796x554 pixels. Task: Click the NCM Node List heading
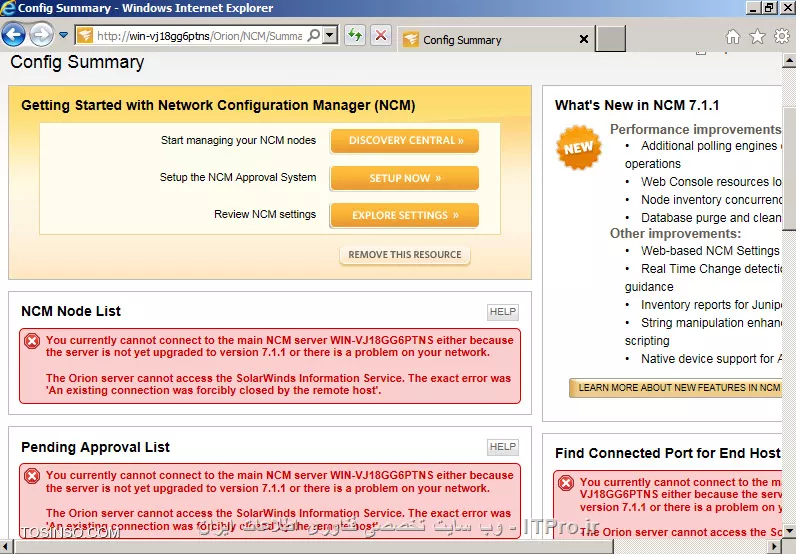71,311
